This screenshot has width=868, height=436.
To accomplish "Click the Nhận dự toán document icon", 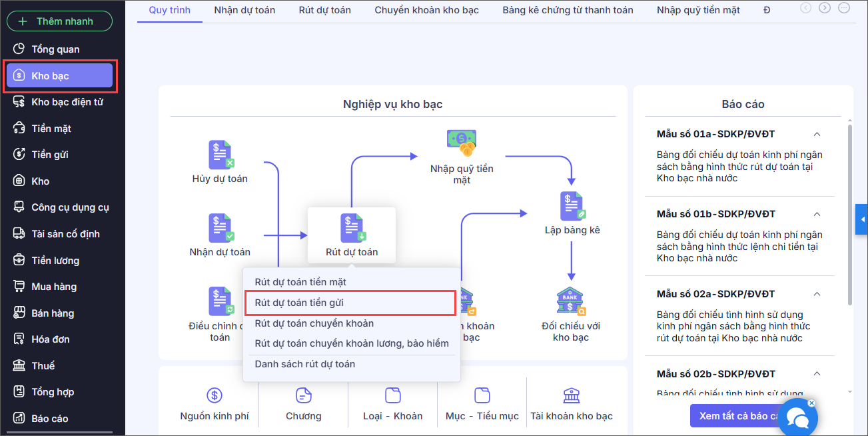I will pyautogui.click(x=220, y=228).
